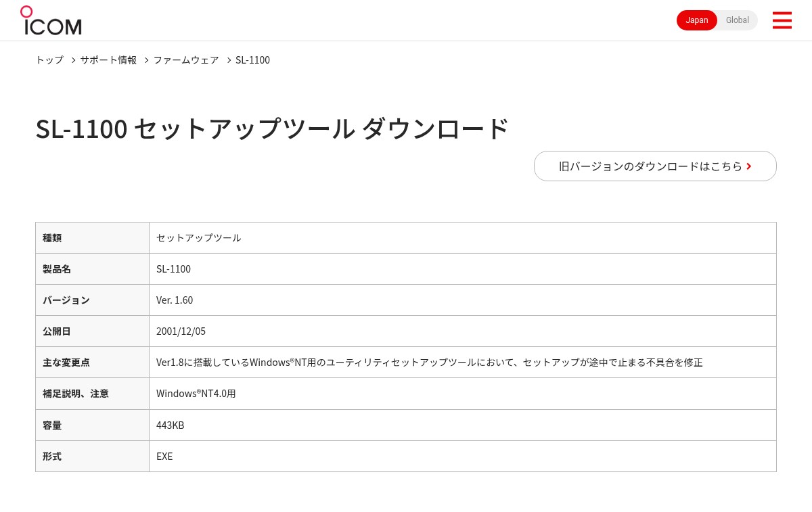Select the 補足説明、注意 row header
The width and height of the screenshot is (812, 512).
point(92,394)
